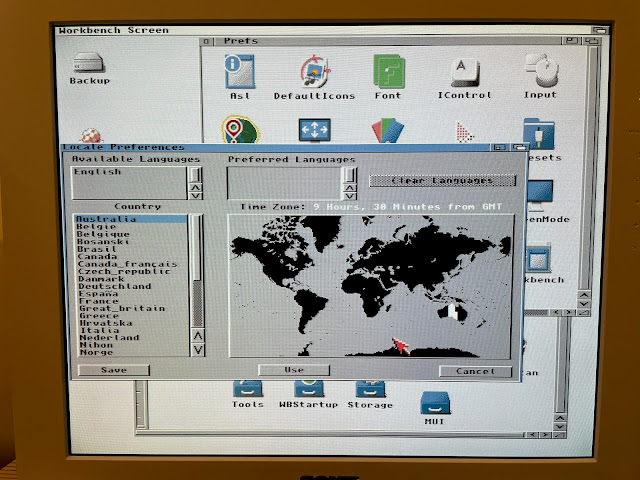
Task: Click Available Languages scroll down arrow
Action: [196, 195]
